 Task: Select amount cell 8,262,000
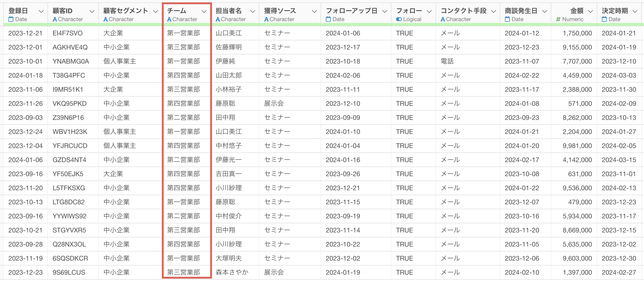577,118
